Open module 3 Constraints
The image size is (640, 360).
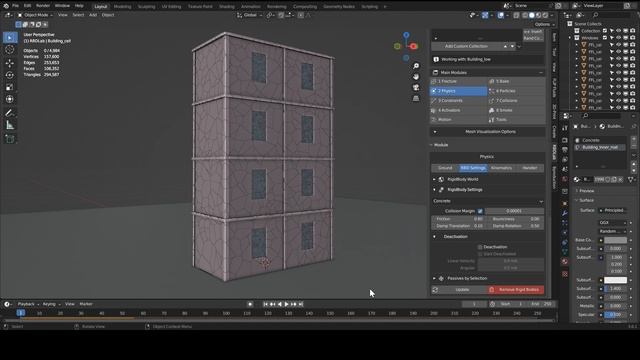(x=459, y=100)
